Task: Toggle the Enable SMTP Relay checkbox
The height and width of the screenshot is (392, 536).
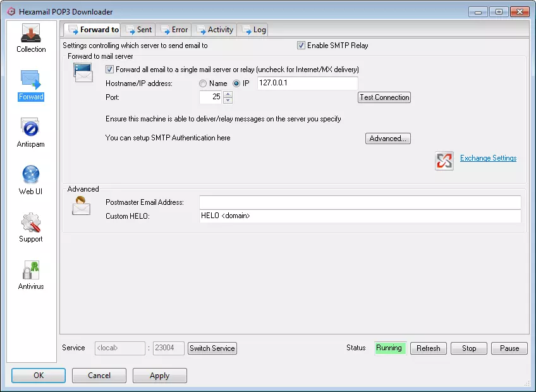Action: click(x=301, y=46)
